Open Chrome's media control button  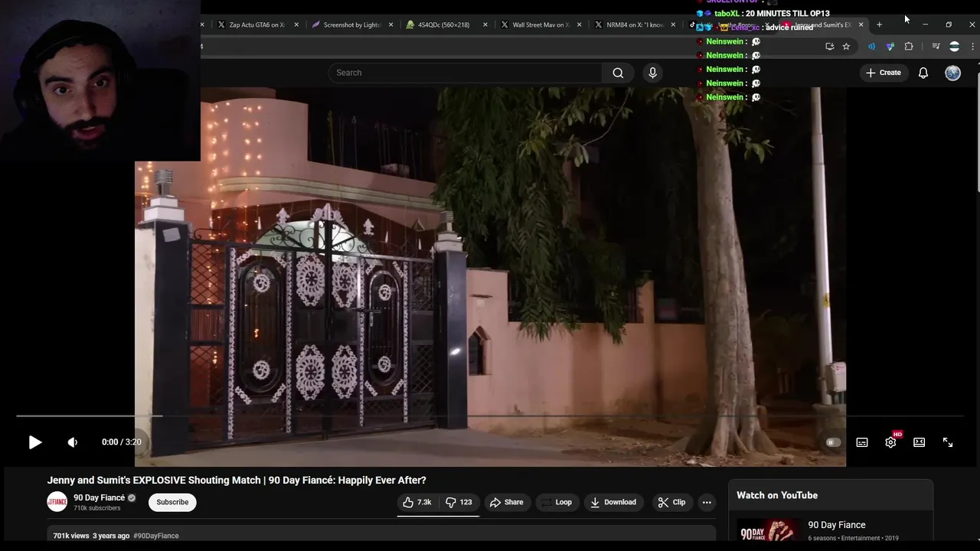(x=936, y=47)
